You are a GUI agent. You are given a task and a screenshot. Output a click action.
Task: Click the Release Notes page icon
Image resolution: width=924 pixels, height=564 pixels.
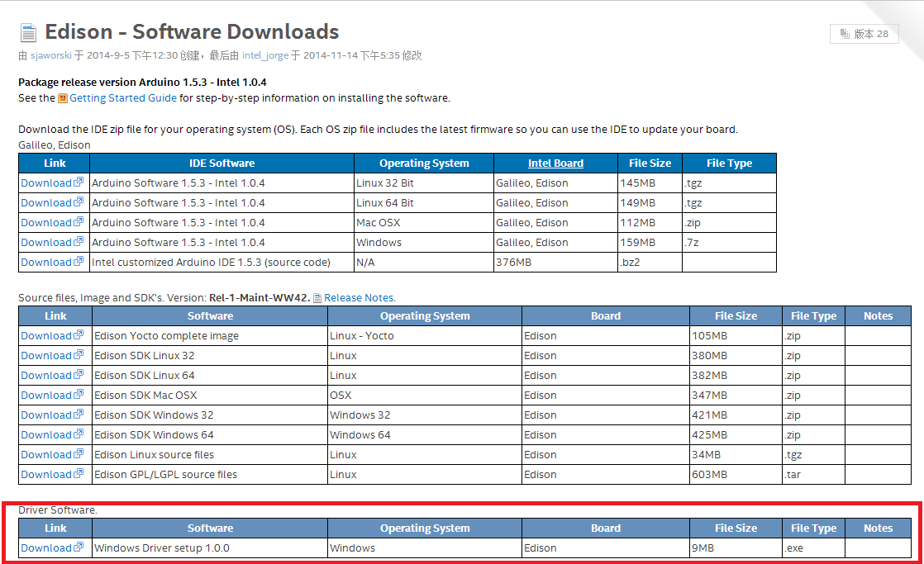pos(317,298)
